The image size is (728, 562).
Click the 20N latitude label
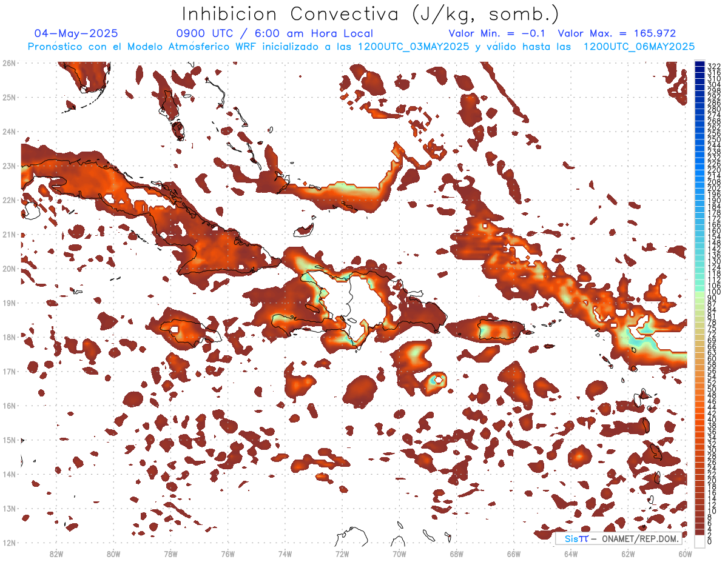pos(8,269)
